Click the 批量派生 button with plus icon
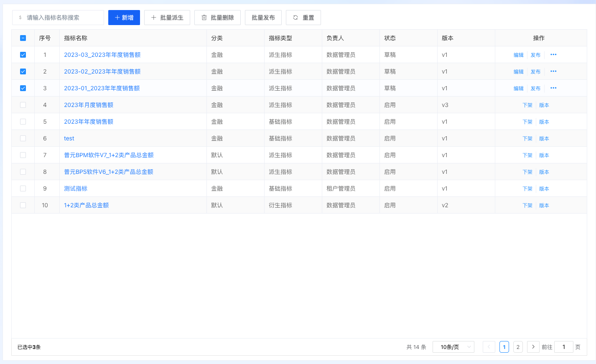 167,18
